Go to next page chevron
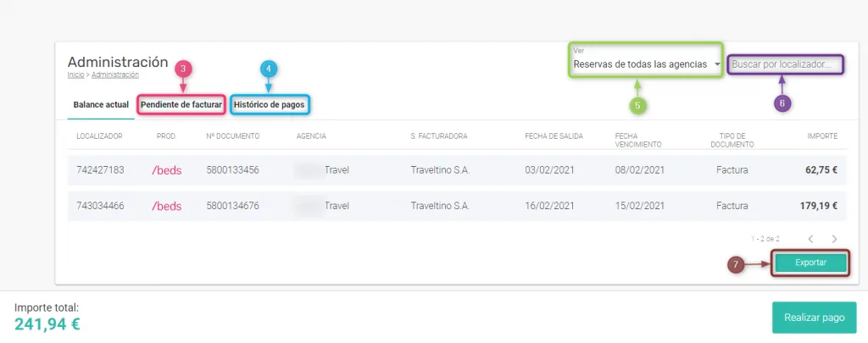The image size is (868, 343). tap(835, 240)
